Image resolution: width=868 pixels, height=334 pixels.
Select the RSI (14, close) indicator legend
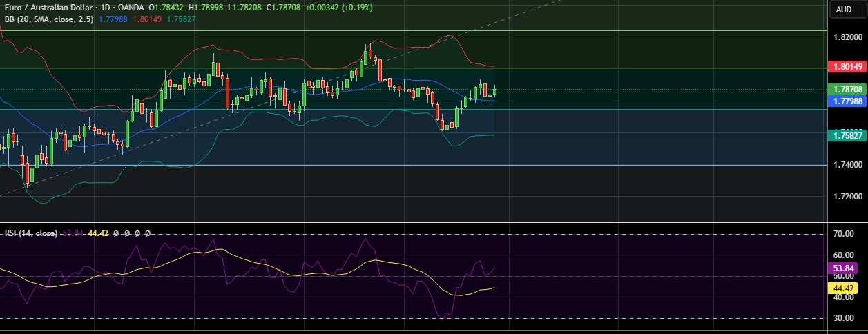[31, 233]
